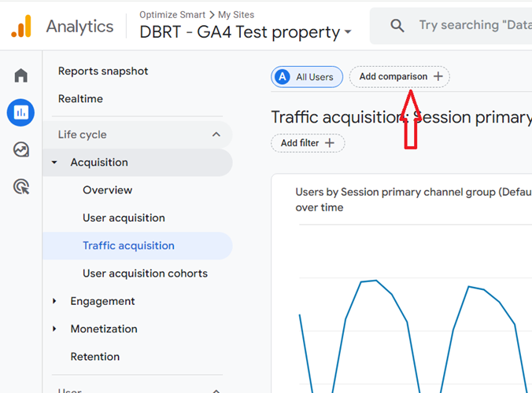Click the All Users 'A' badge

(x=283, y=77)
